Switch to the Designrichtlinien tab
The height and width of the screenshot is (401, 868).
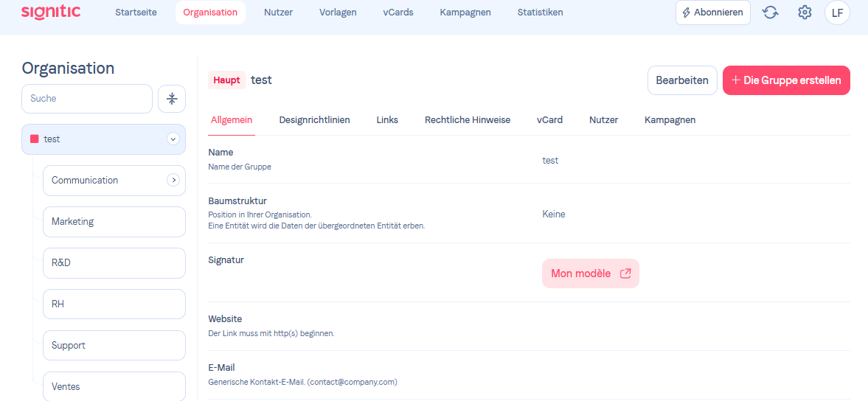(314, 120)
